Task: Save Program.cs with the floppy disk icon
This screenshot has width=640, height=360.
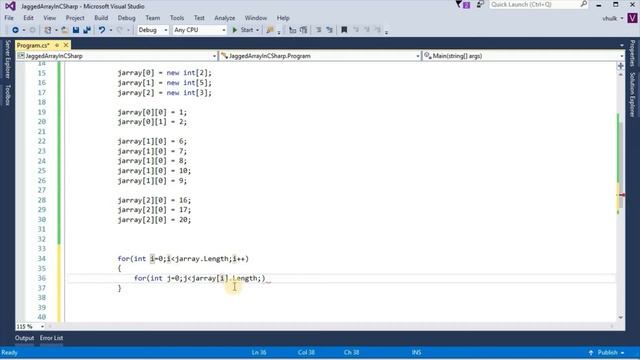Action: point(76,30)
